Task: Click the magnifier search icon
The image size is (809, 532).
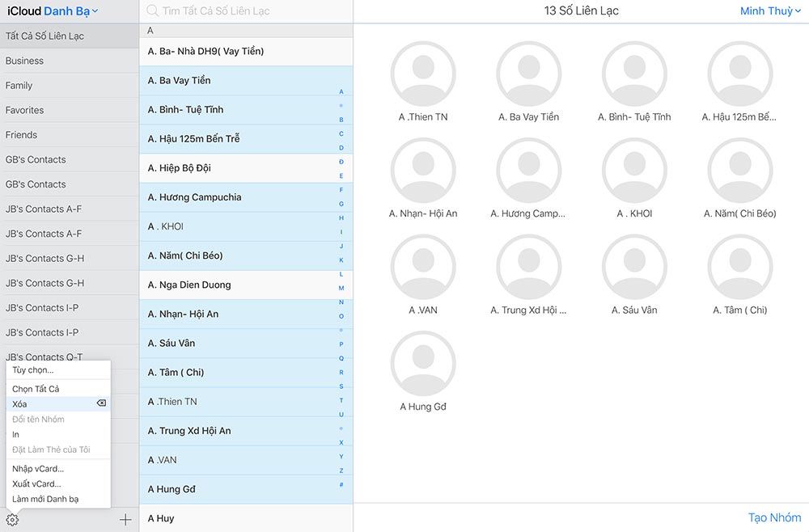Action: point(153,11)
